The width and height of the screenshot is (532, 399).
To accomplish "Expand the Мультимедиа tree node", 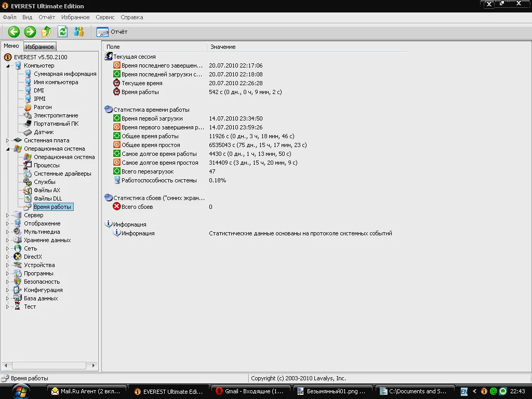I will click(x=7, y=232).
